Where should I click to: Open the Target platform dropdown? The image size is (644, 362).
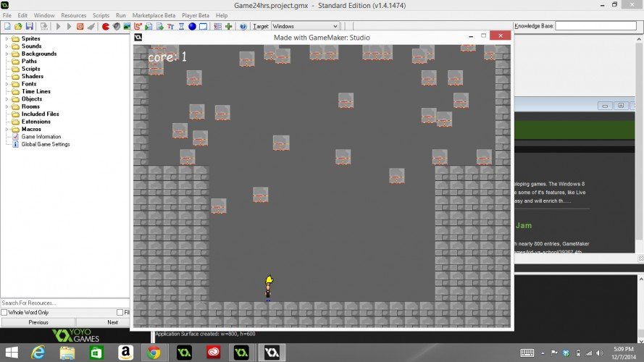click(305, 26)
